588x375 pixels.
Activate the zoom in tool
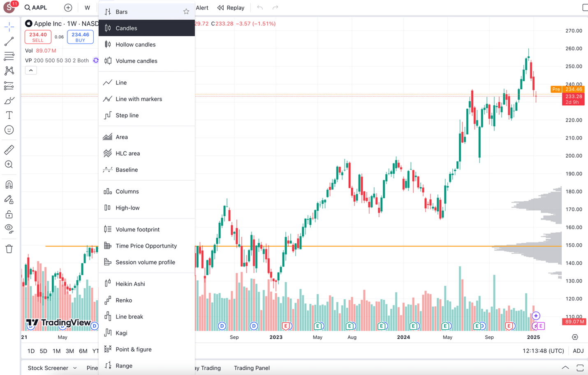(9, 165)
